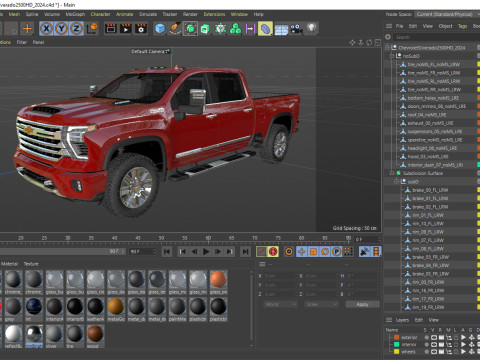Select the metalGo gold material swatch
480x360 pixels.
116,306
